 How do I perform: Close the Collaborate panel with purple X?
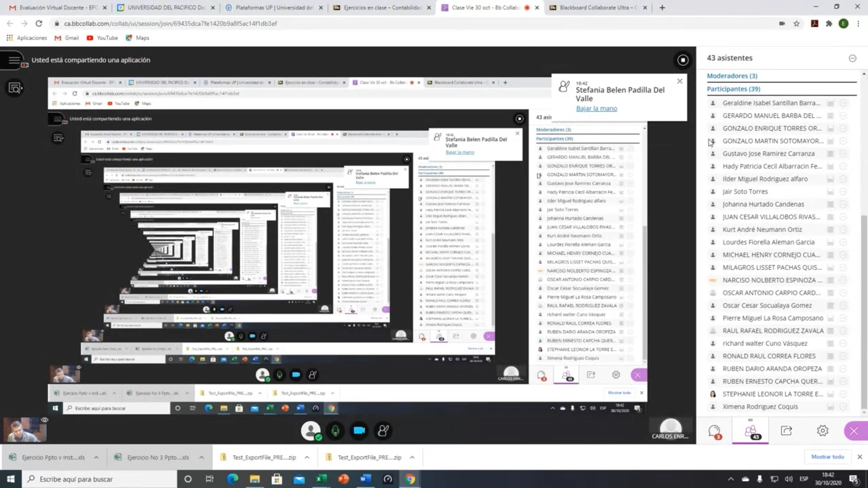click(854, 431)
